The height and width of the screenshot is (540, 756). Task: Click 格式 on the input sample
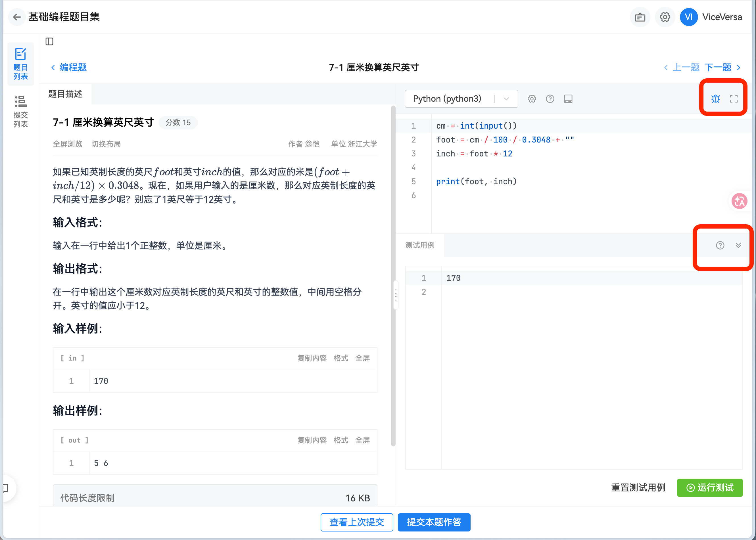(x=341, y=358)
